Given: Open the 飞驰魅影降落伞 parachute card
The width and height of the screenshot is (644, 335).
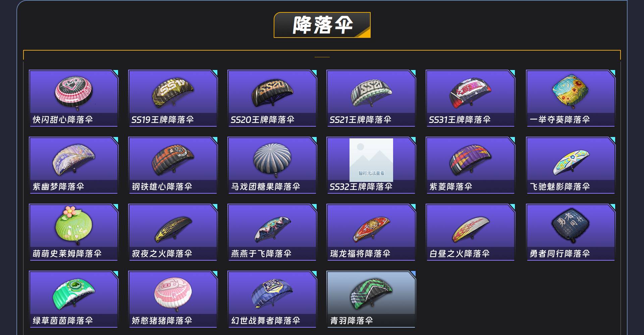Looking at the screenshot, I should [x=571, y=165].
